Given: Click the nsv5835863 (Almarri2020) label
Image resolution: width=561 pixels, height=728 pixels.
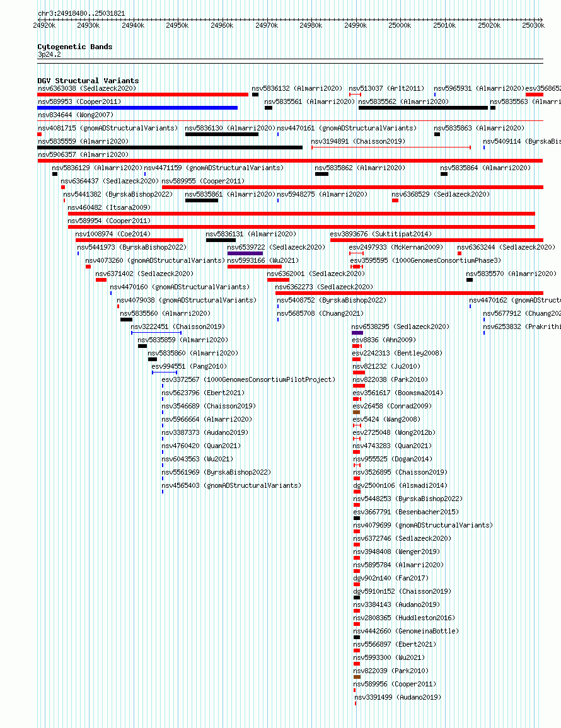Looking at the screenshot, I should (x=479, y=128).
